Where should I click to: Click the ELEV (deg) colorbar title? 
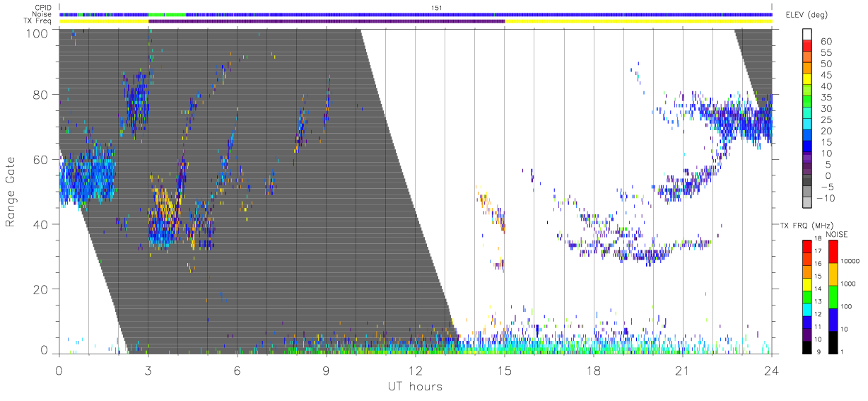coord(806,15)
